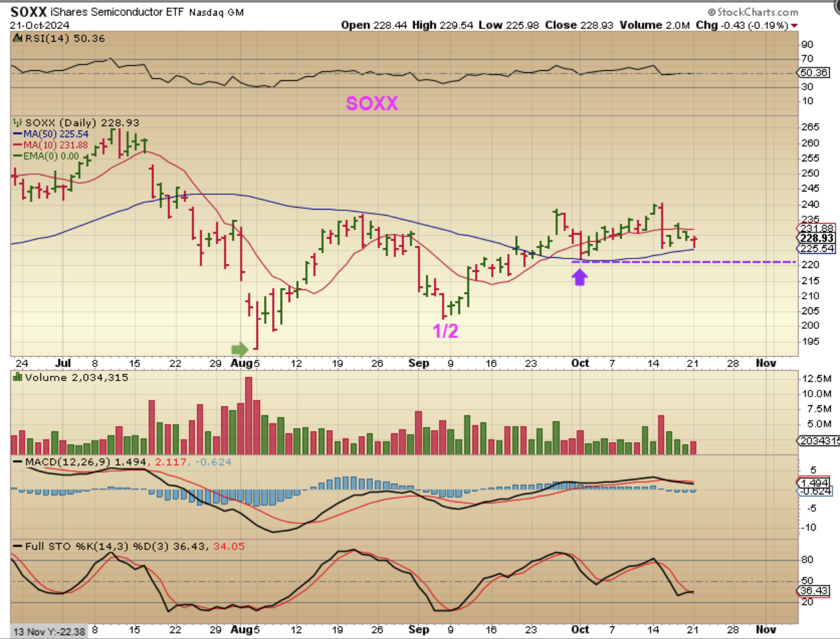Click the Volume 2.0M header value
The image size is (840, 639).
[x=654, y=25]
